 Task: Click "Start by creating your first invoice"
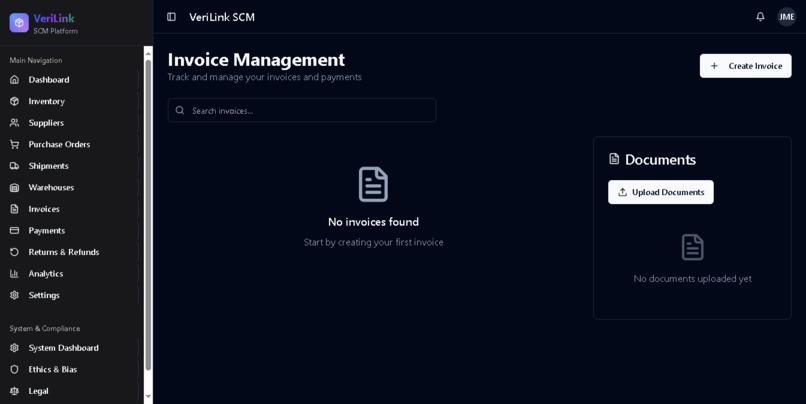(373, 242)
